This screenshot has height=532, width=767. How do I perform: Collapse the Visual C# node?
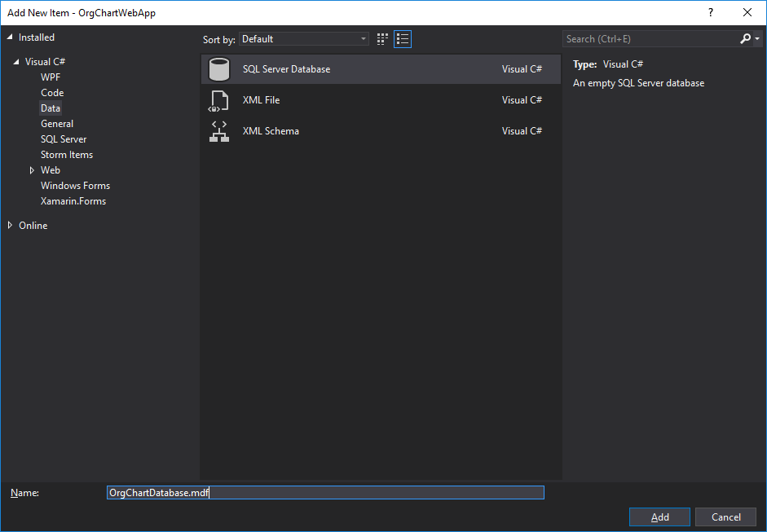(x=18, y=61)
